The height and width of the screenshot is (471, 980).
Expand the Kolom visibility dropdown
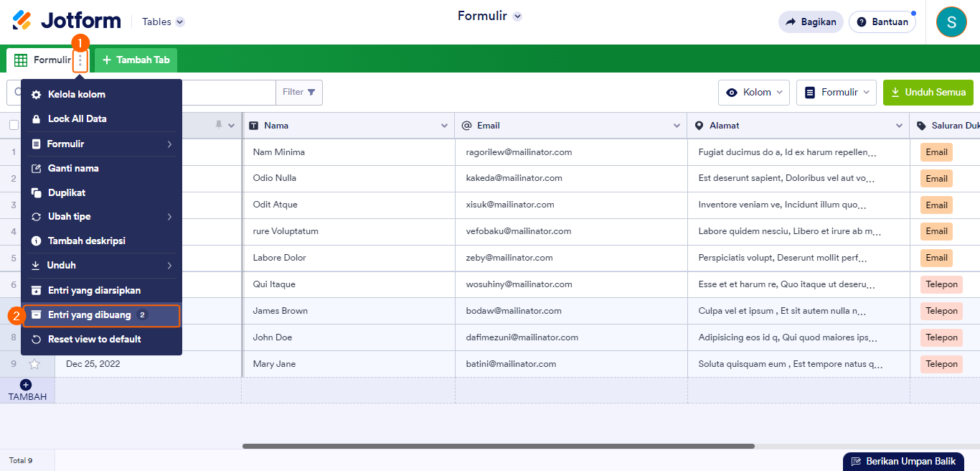point(753,93)
